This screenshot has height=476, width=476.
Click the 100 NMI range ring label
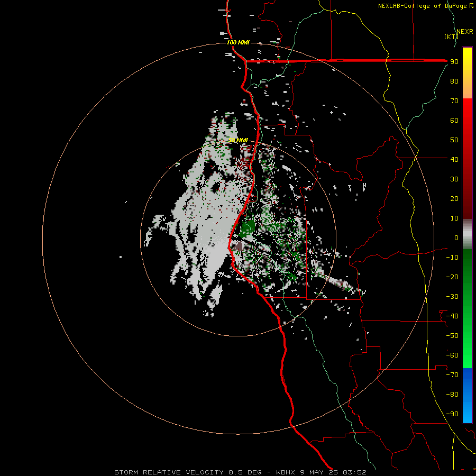tap(238, 42)
